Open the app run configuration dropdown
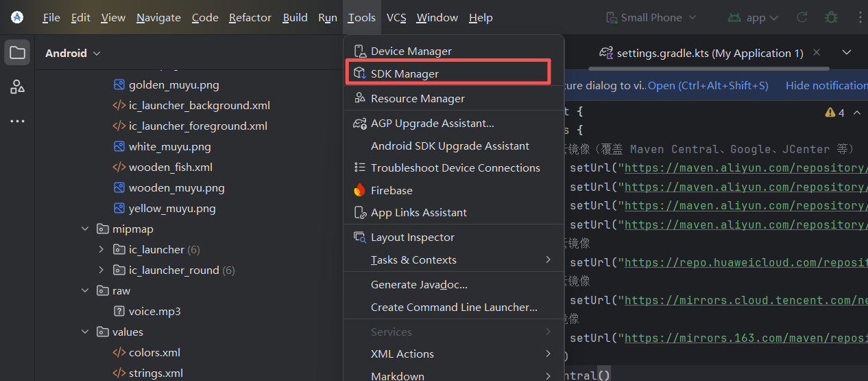 point(753,18)
